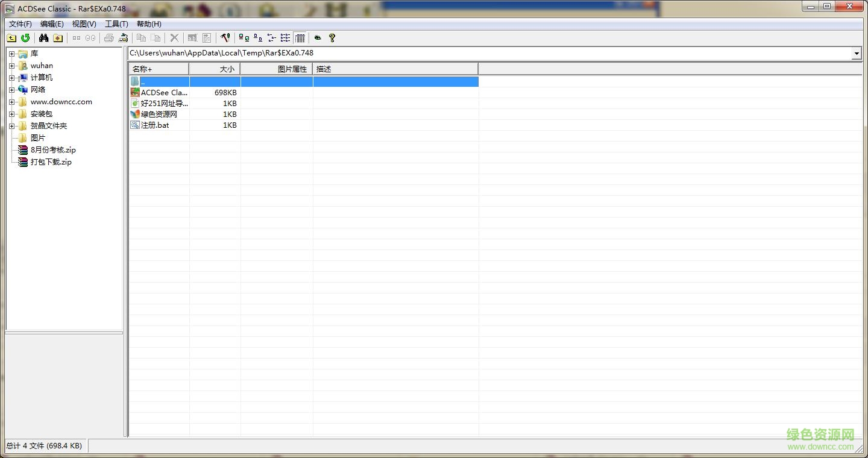Select the 注册.bat file
The height and width of the screenshot is (458, 868).
tap(154, 125)
